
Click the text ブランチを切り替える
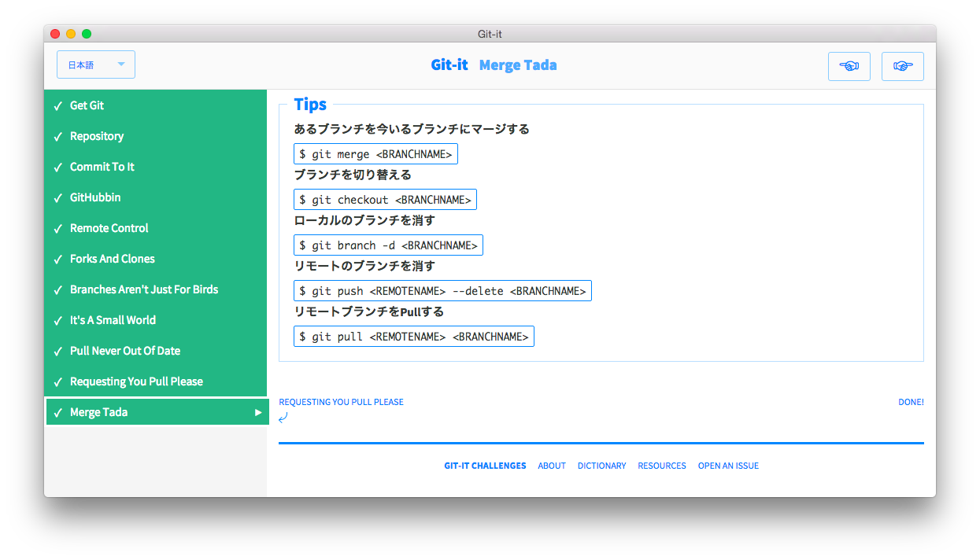[353, 175]
